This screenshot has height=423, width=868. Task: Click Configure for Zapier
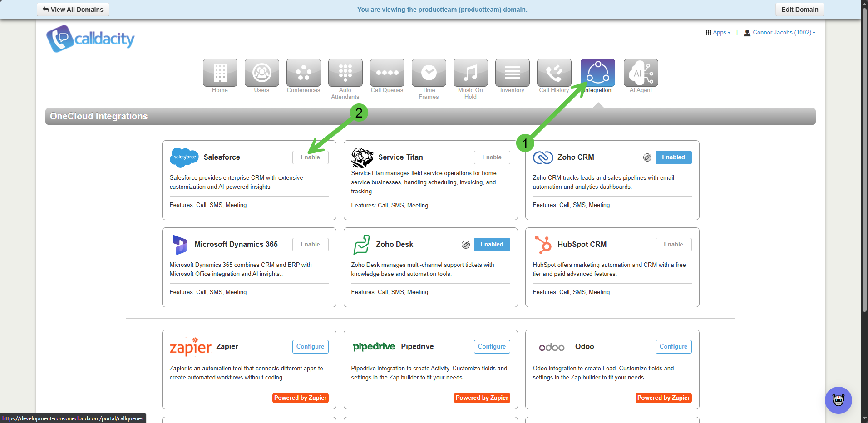click(x=310, y=347)
